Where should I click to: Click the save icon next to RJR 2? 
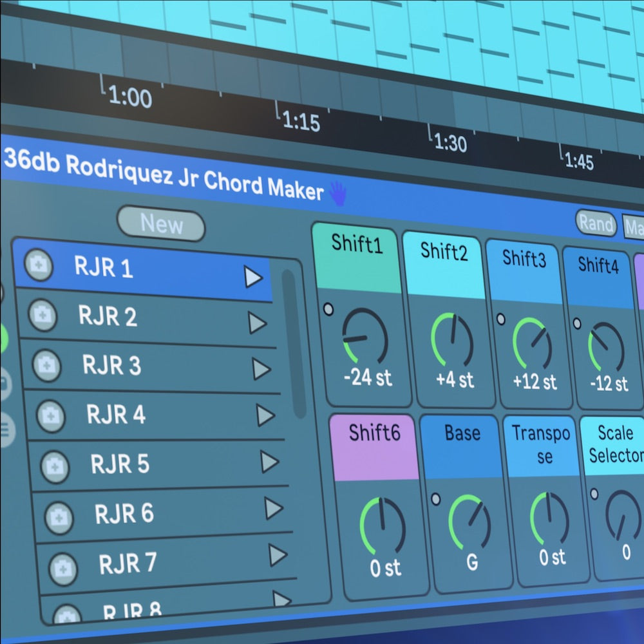coord(43,315)
